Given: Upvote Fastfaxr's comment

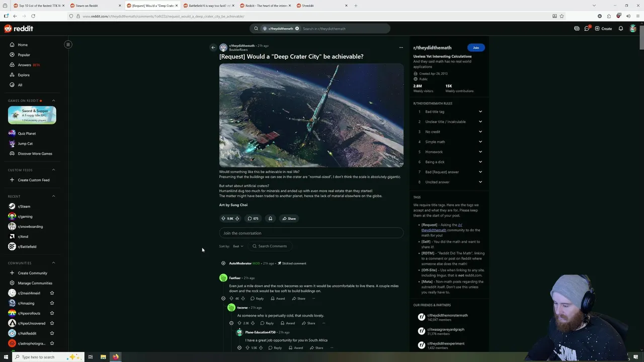Looking at the screenshot, I should pos(231,299).
